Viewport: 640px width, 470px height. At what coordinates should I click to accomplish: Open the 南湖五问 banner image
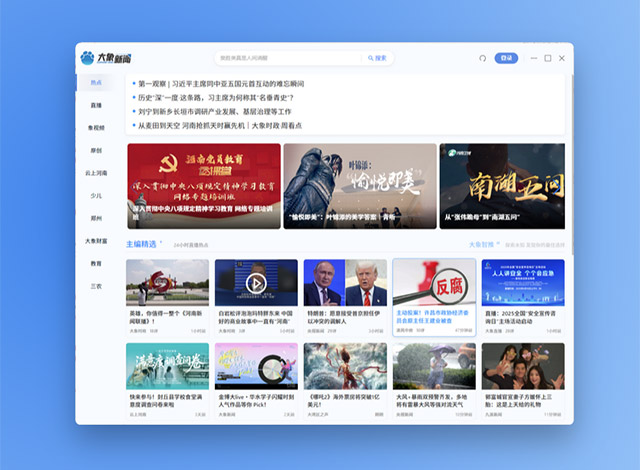click(501, 186)
